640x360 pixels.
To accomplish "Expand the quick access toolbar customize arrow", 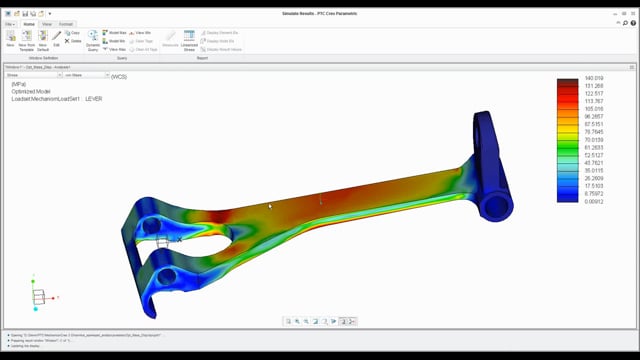I will 50,14.
